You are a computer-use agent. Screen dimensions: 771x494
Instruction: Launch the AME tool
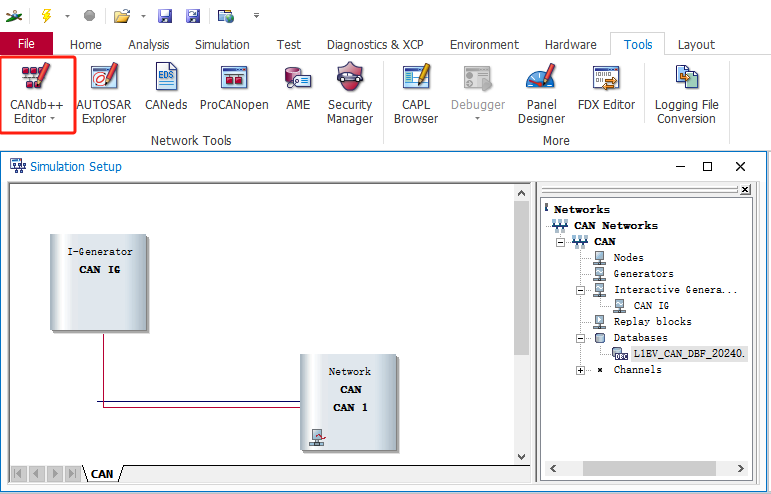pyautogui.click(x=298, y=87)
